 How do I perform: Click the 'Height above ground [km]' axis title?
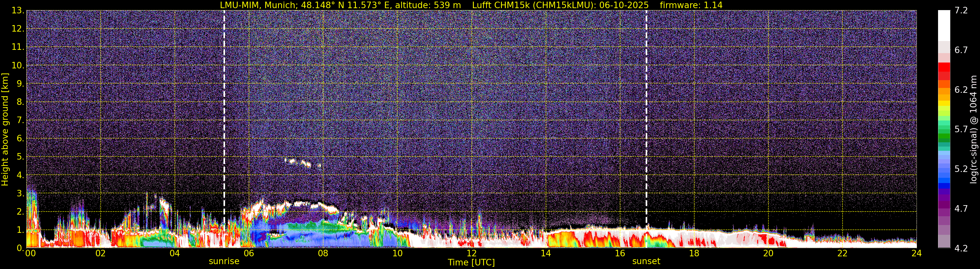point(5,129)
